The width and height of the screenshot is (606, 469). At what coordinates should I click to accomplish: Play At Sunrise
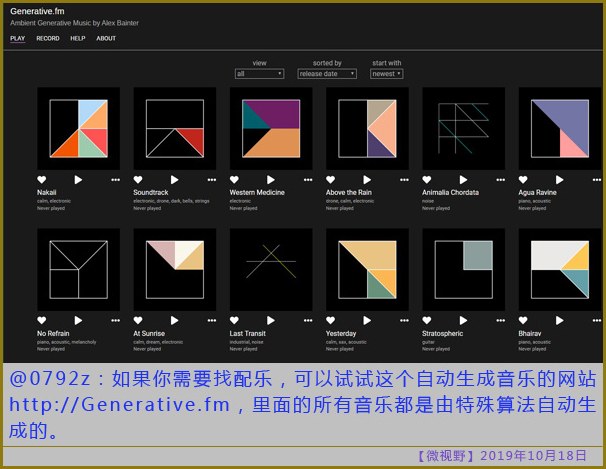pyautogui.click(x=175, y=320)
